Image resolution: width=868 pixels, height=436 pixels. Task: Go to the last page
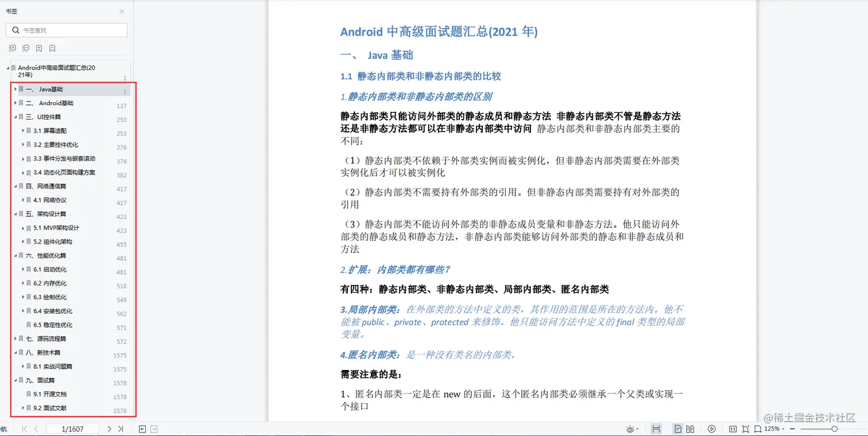tap(122, 428)
